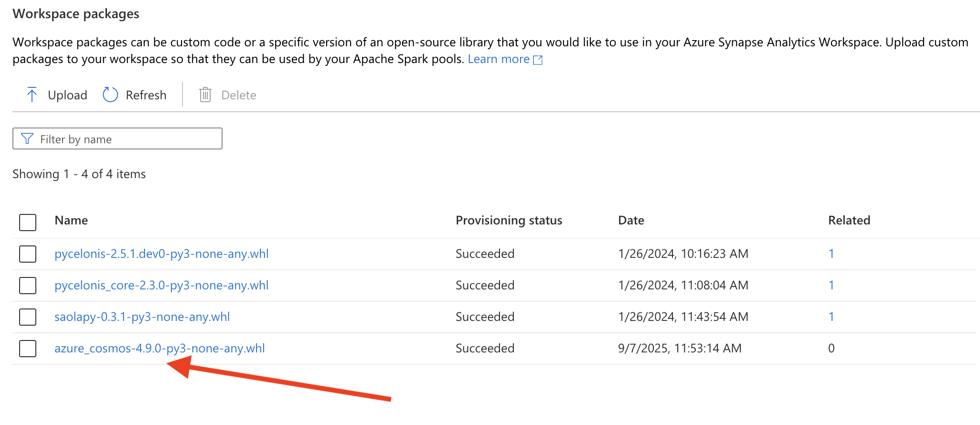Image resolution: width=980 pixels, height=425 pixels.
Task: Open azure_cosmos-4.9.0-py3-none-any.whl package link
Action: 160,349
